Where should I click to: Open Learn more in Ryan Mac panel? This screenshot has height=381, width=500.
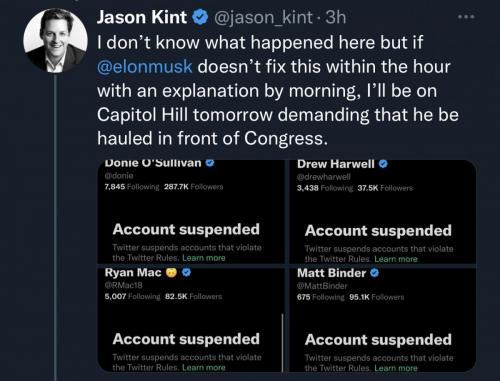pyautogui.click(x=204, y=367)
